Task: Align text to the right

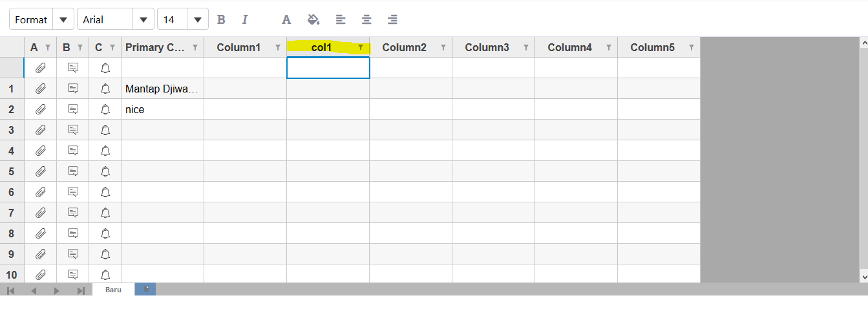Action: 392,19
